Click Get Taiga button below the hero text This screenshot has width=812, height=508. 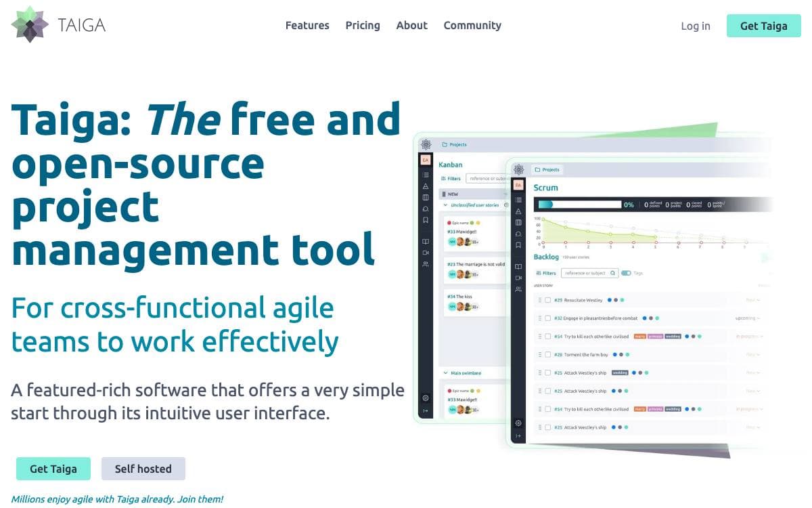[53, 469]
